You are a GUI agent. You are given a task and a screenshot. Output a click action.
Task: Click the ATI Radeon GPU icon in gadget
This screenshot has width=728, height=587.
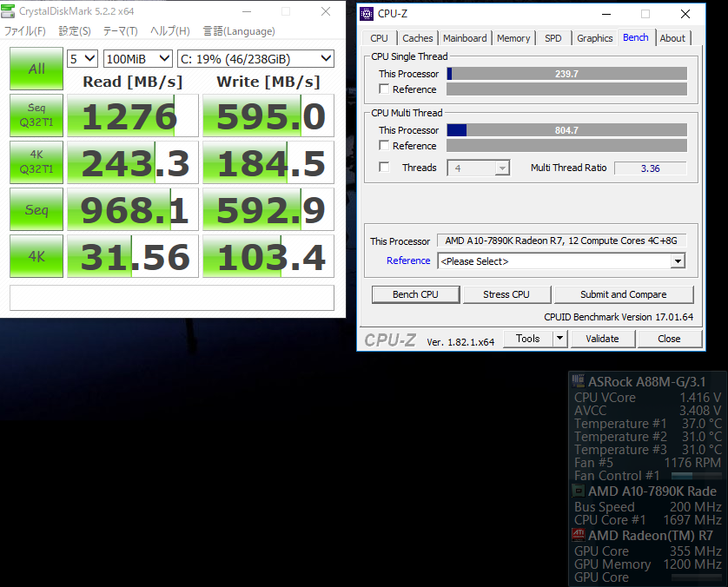578,535
